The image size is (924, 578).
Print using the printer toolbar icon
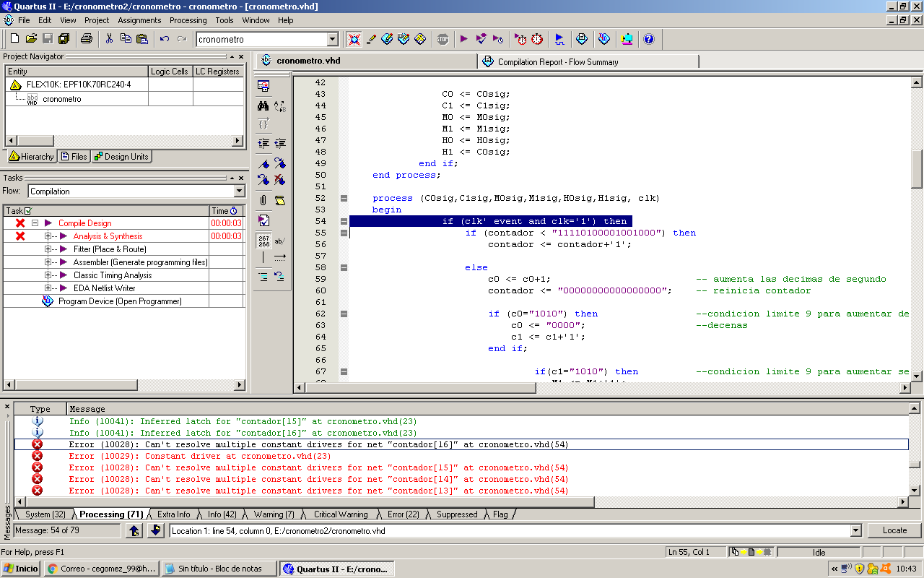[87, 39]
